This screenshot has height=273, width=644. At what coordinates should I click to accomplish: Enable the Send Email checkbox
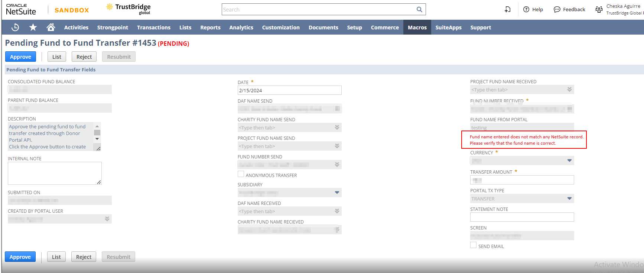pyautogui.click(x=474, y=245)
